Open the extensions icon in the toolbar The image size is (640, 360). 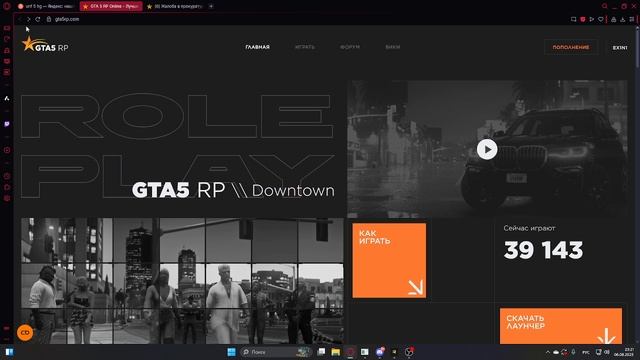coord(613,19)
